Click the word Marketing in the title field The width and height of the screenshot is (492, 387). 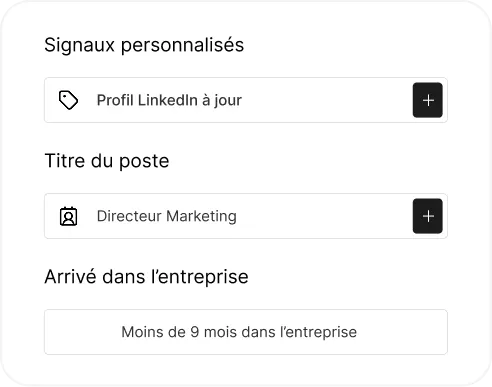click(201, 216)
